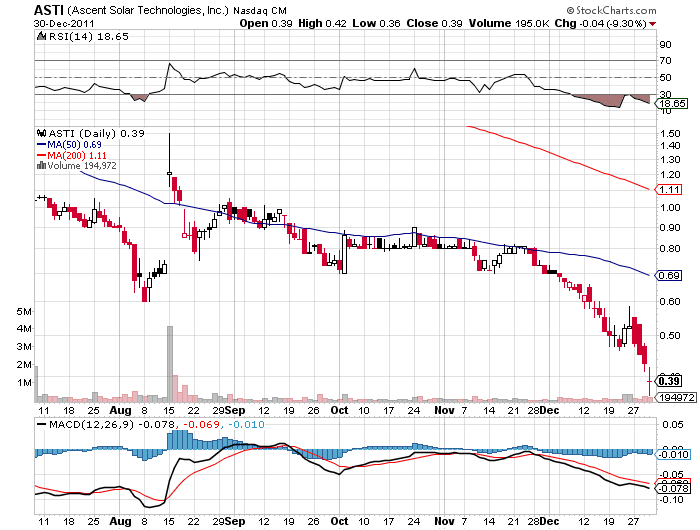This screenshot has height=530, width=700.
Task: Click the Dec label on the price panel axis
Action: click(x=549, y=410)
